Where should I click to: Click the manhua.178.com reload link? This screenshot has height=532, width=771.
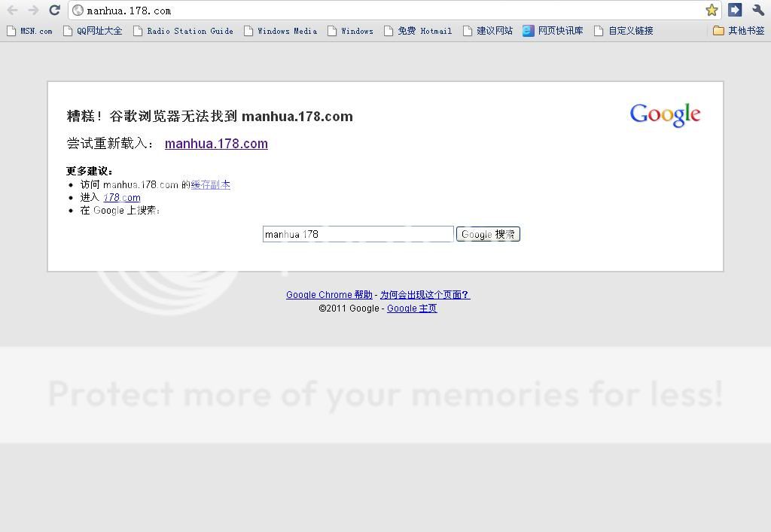216,144
